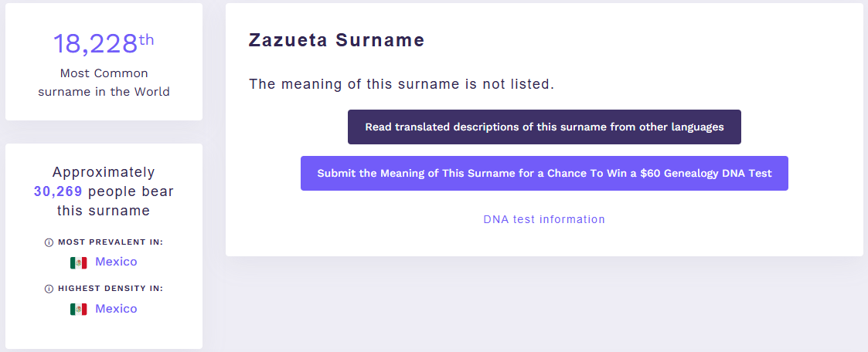The height and width of the screenshot is (352, 868).
Task: Click the th superscript after 18,228
Action: point(147,39)
